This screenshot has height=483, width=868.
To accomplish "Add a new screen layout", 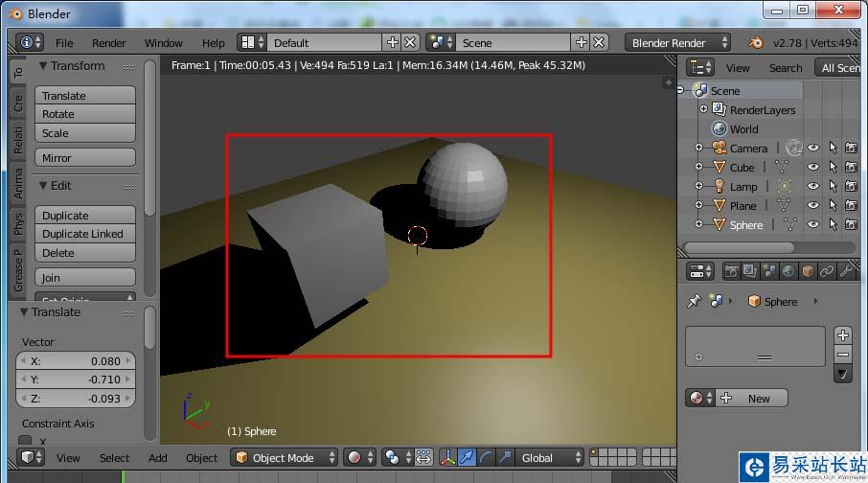I will click(x=393, y=43).
